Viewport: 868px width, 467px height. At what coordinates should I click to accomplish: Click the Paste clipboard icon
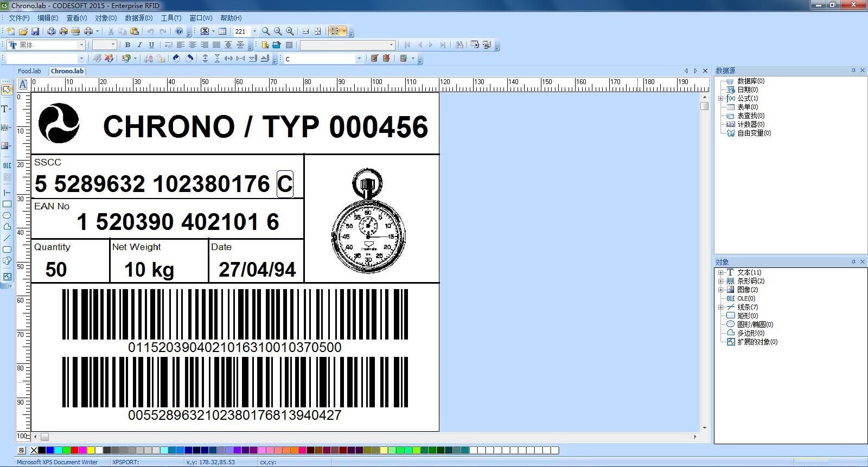pos(135,31)
